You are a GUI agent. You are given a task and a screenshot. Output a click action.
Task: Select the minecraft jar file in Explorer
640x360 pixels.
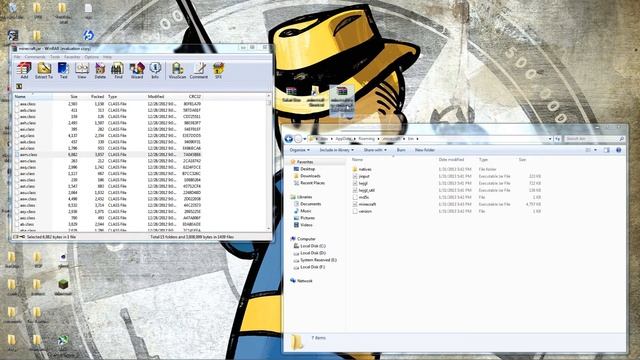[x=367, y=204]
